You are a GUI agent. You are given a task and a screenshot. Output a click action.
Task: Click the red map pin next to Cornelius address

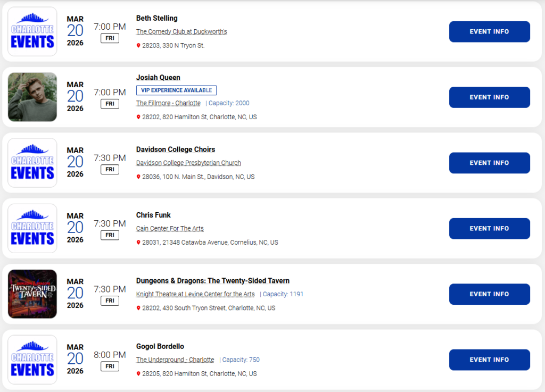[x=138, y=243]
